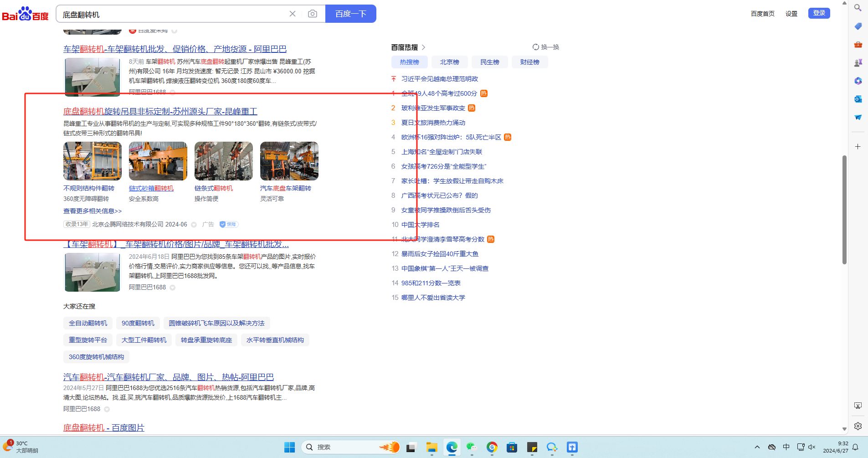The height and width of the screenshot is (458, 868).
Task: Select the 全自动翻转机 related search chip
Action: (88, 323)
